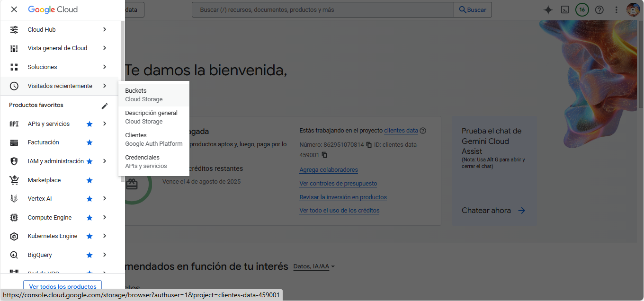Screen dimensions: 644x301
Task: Open the three-dot settings menu
Action: [x=617, y=10]
